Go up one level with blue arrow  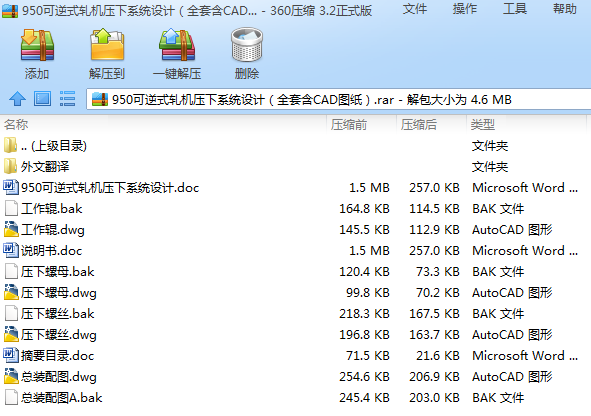pyautogui.click(x=17, y=99)
